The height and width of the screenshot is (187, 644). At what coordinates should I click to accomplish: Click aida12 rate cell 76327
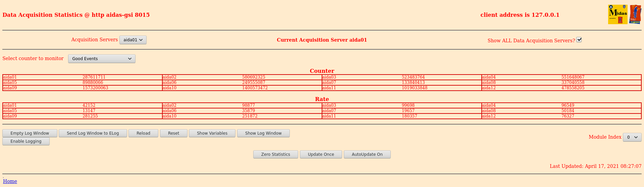coord(568,116)
